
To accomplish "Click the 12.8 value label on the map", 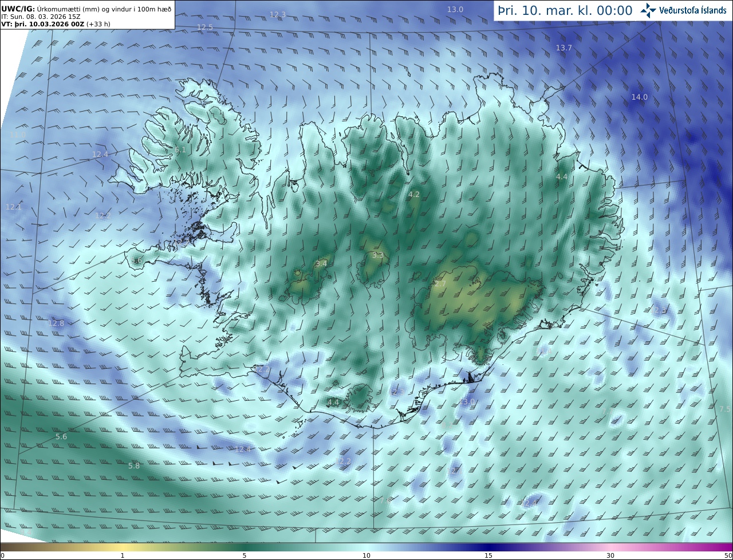I will [x=56, y=323].
